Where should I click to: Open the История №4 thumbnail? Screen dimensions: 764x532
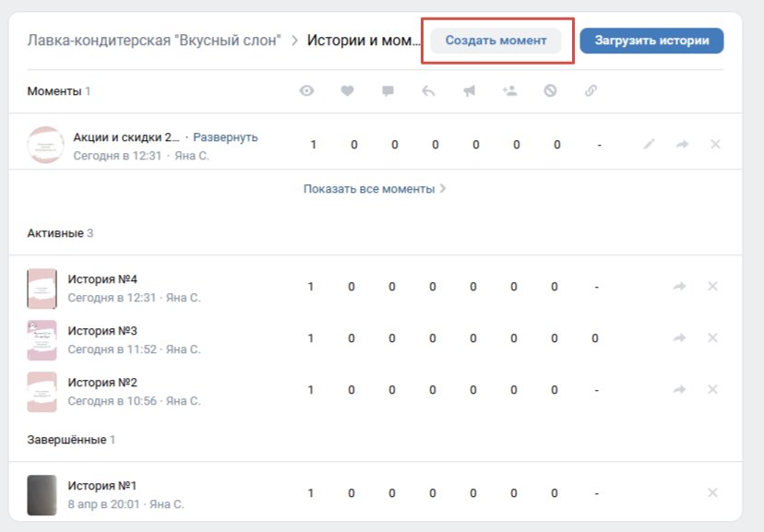(42, 289)
